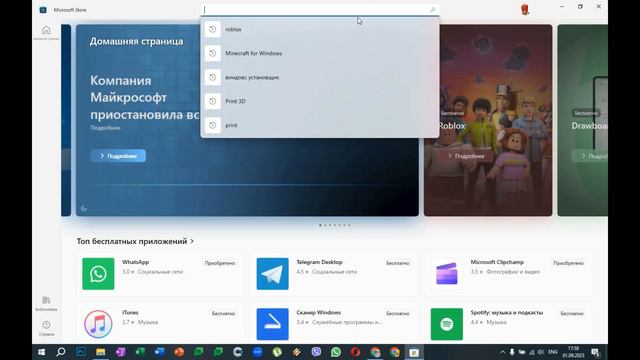Click Бесплатно label on Telegram Desktop card
The width and height of the screenshot is (640, 360).
point(398,263)
